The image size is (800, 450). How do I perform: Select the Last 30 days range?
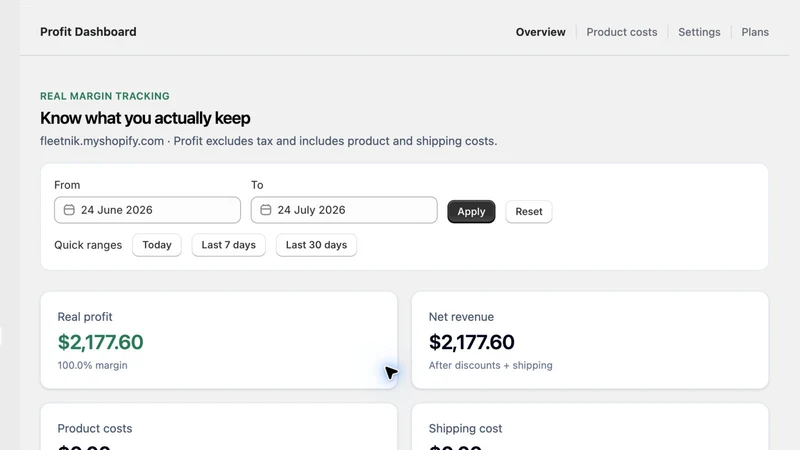point(316,245)
